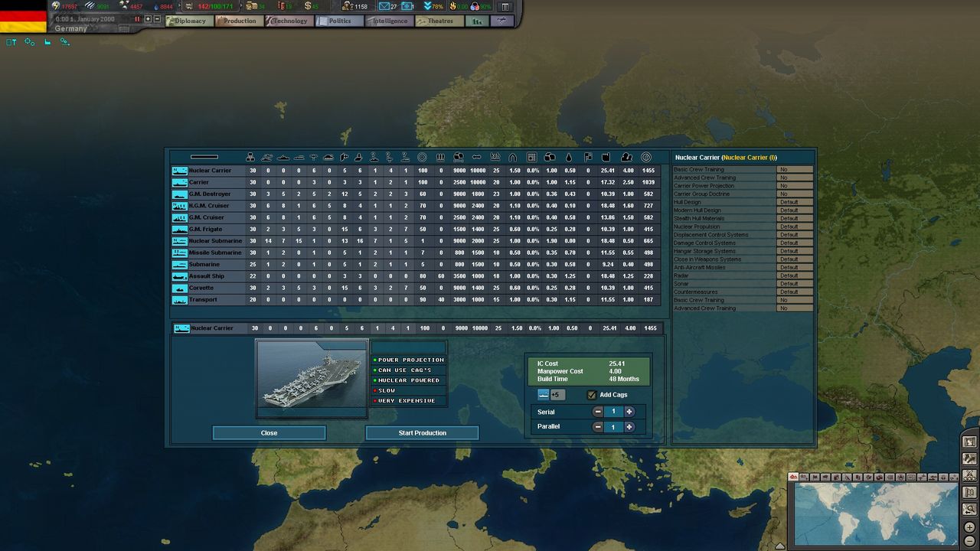Viewport: 980px width, 551px height.
Task: Switch to the Intelligence tab
Action: tap(389, 21)
